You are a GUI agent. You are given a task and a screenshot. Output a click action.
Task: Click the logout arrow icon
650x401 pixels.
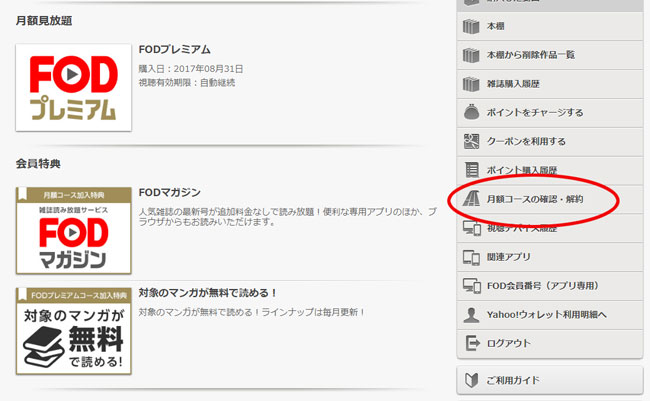[472, 343]
